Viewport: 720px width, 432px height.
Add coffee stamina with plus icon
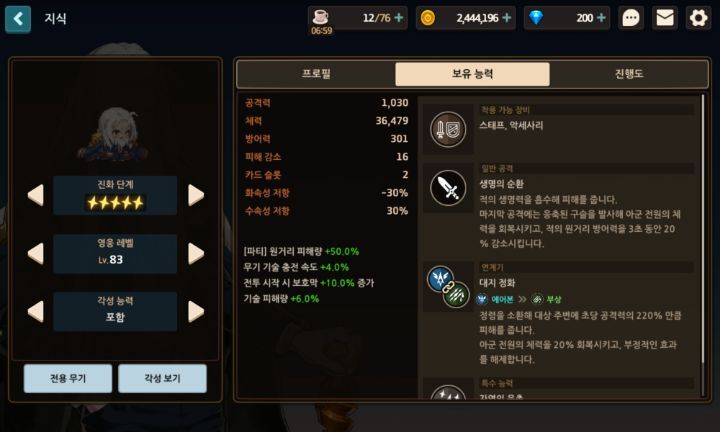click(399, 18)
